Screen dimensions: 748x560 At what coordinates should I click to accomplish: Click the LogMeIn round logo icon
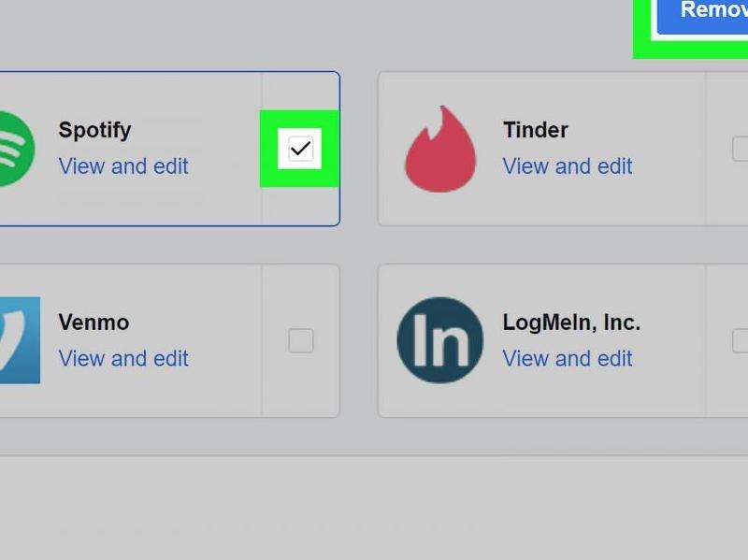click(x=439, y=340)
